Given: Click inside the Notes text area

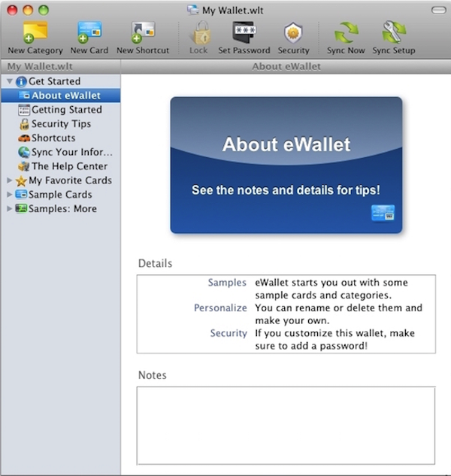Looking at the screenshot, I should click(x=286, y=426).
